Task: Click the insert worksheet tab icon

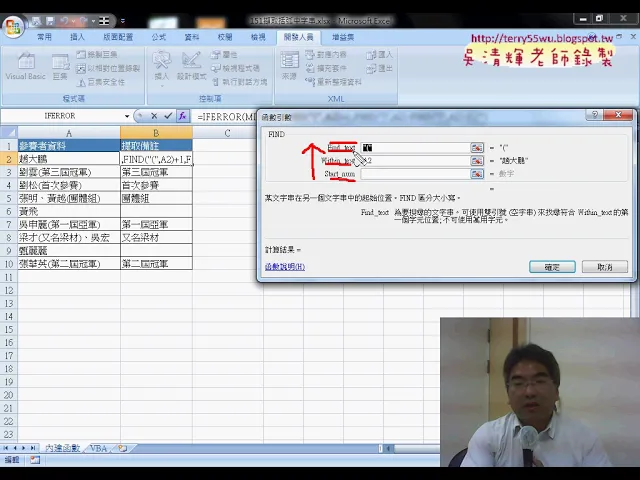Action: point(122,448)
